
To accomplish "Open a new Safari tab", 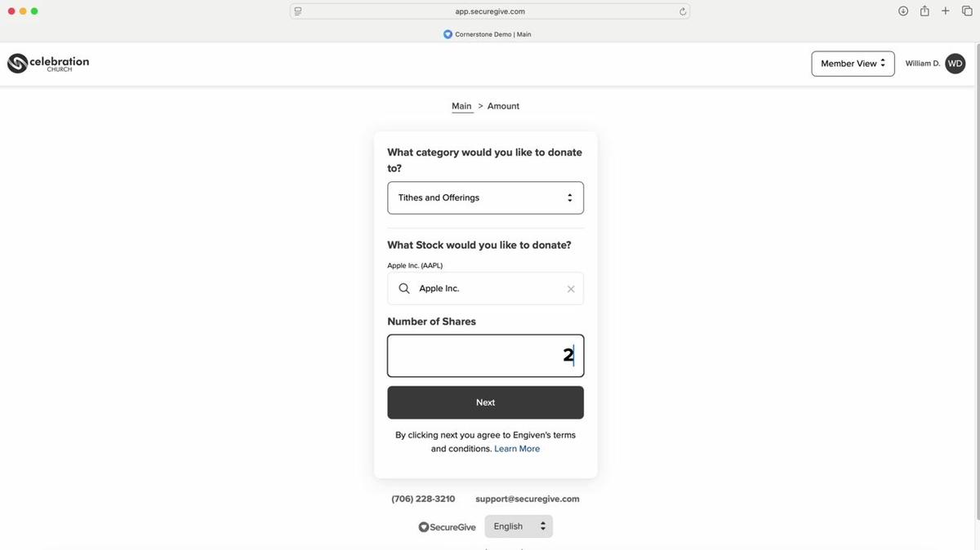I will pyautogui.click(x=946, y=11).
